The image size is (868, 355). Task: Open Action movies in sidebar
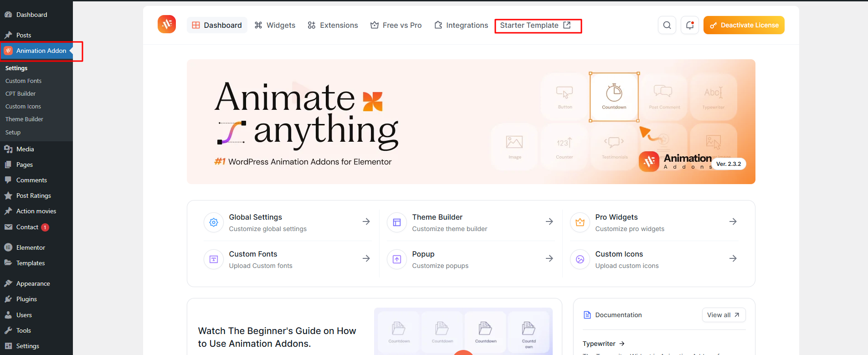(36, 211)
